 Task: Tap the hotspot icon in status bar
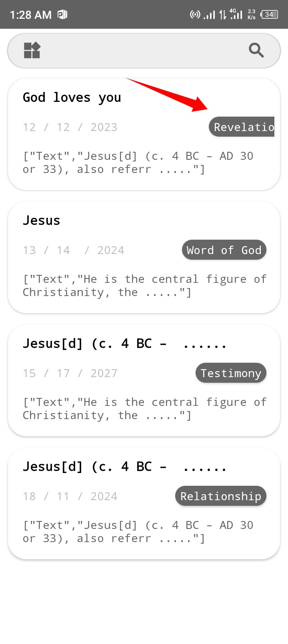pos(195,15)
